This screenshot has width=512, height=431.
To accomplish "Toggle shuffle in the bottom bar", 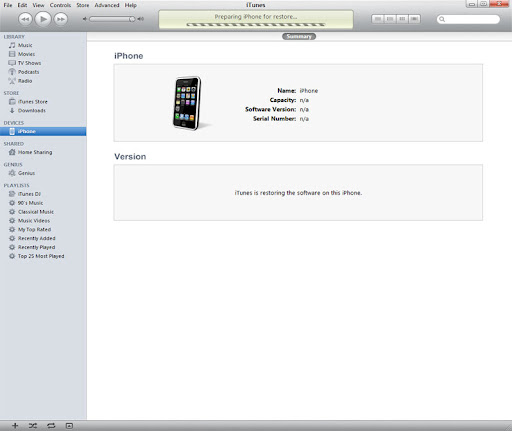I will click(33, 426).
